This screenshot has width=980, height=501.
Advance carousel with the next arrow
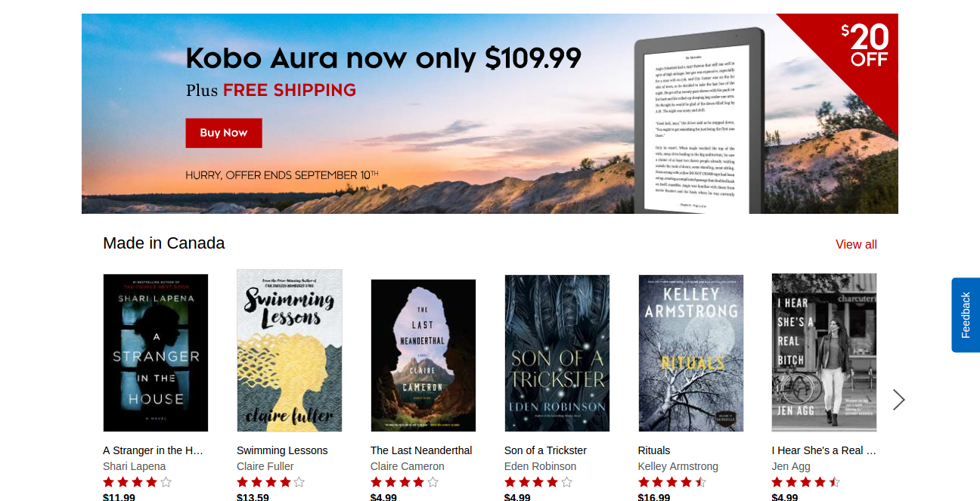pyautogui.click(x=898, y=400)
